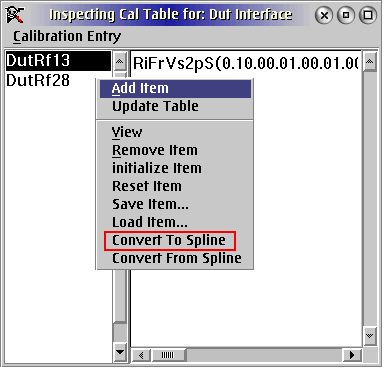
Task: Choose Reset Item from menu
Action: click(x=147, y=186)
